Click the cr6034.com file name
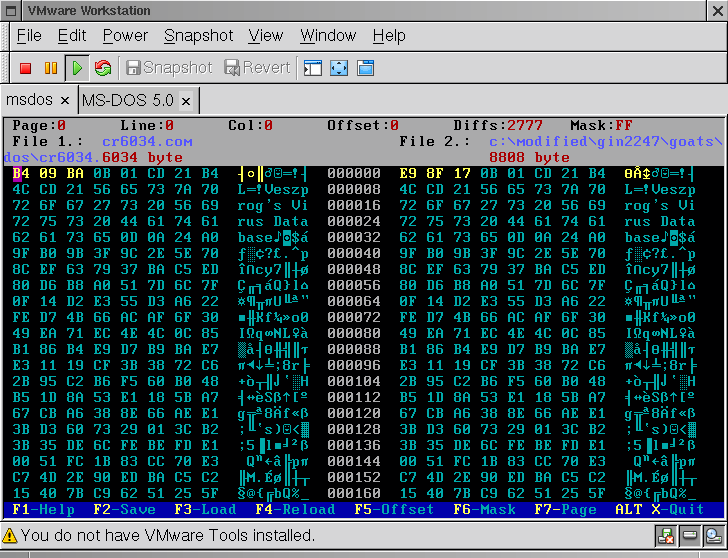The height and width of the screenshot is (558, 728). click(147, 141)
